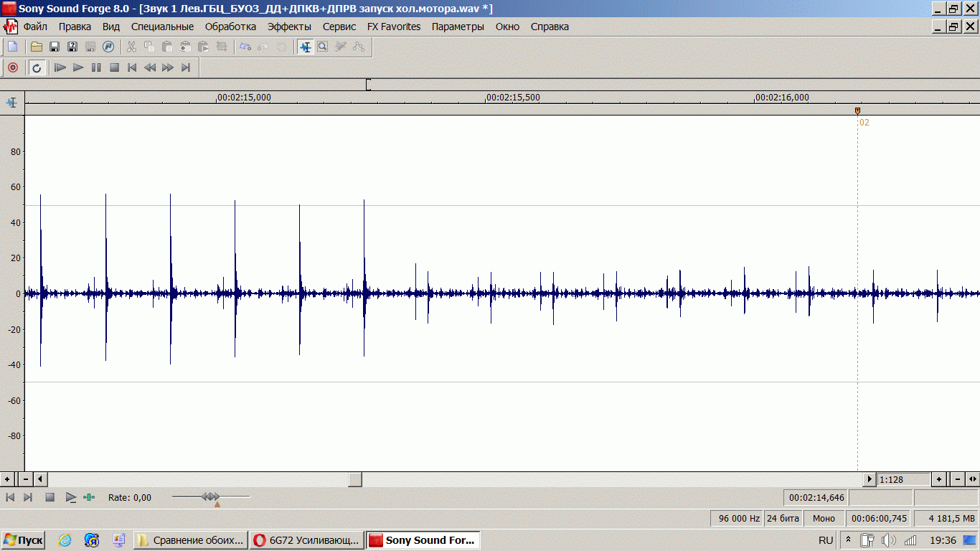
Task: Click the Моно channels status field
Action: [824, 518]
